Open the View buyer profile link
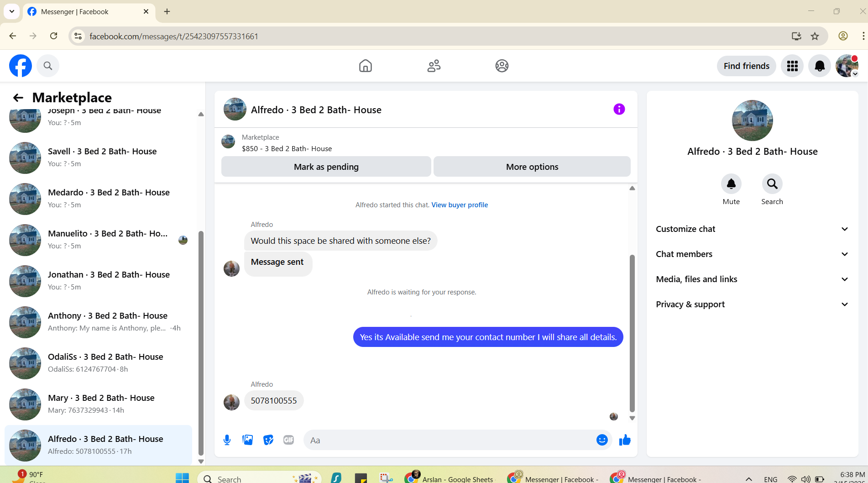This screenshot has height=483, width=868. [x=460, y=205]
